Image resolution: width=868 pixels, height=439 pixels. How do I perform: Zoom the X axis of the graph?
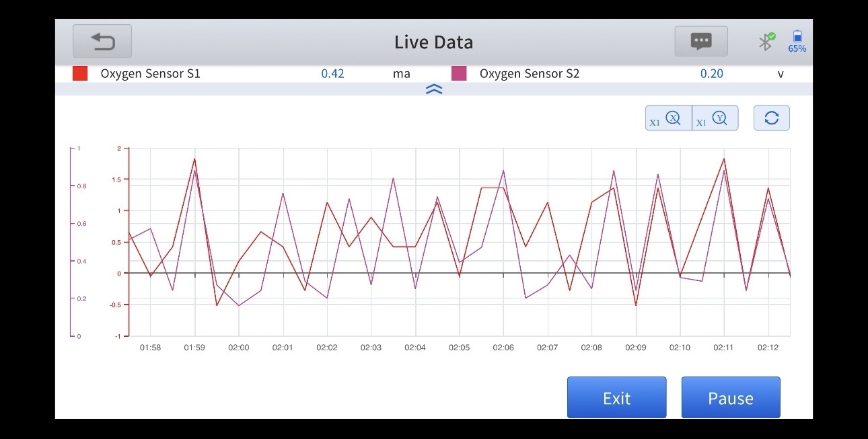[668, 118]
